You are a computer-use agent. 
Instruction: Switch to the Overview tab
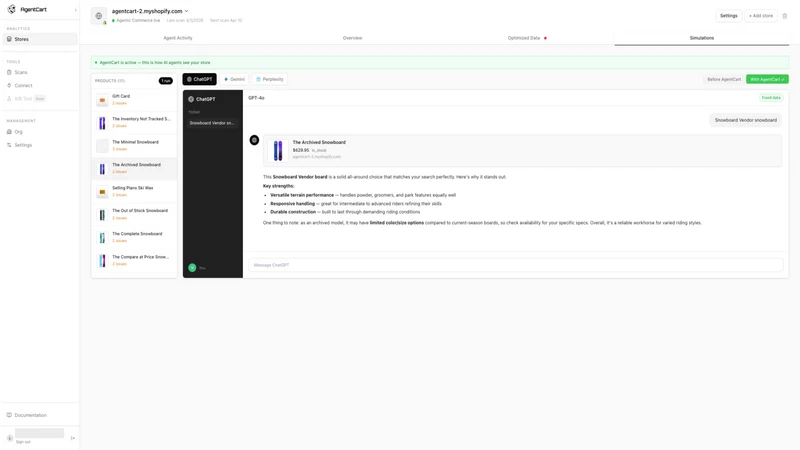(353, 38)
